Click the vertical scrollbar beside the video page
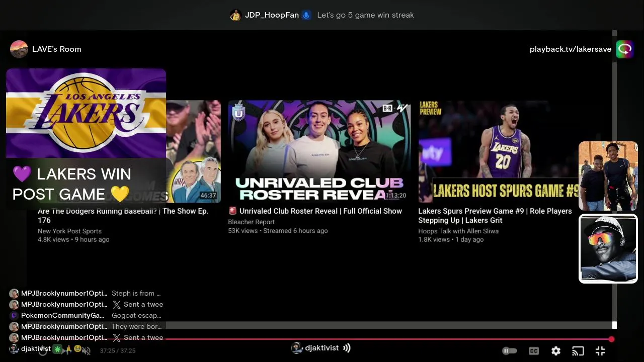The image size is (644, 362). (x=614, y=179)
